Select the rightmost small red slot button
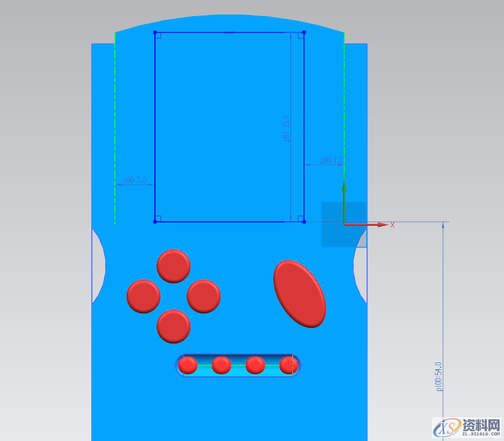The width and height of the screenshot is (504, 441). click(x=289, y=365)
